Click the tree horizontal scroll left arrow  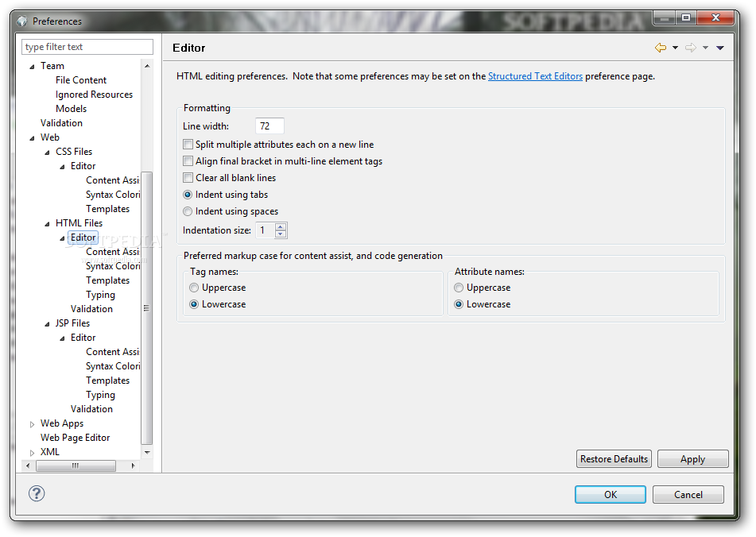[28, 466]
